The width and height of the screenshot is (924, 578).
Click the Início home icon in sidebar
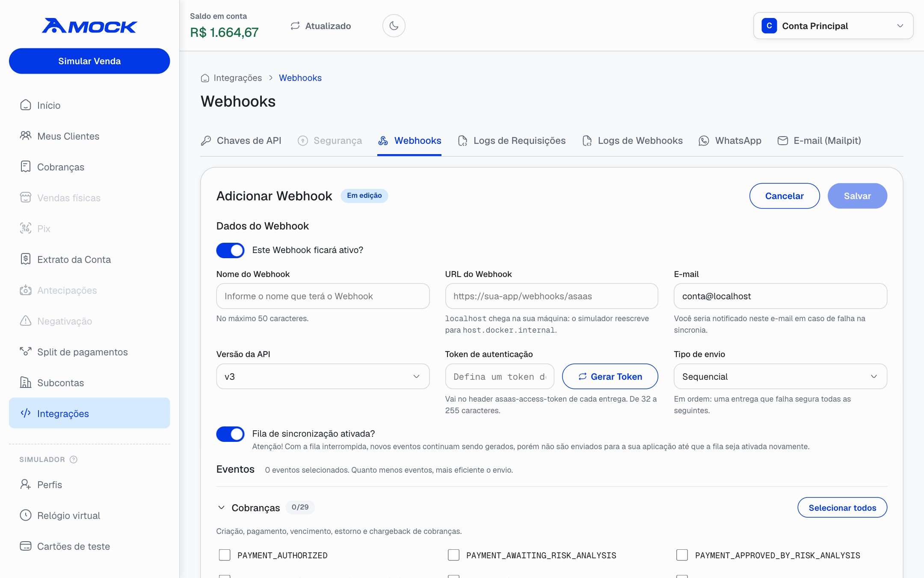click(26, 105)
